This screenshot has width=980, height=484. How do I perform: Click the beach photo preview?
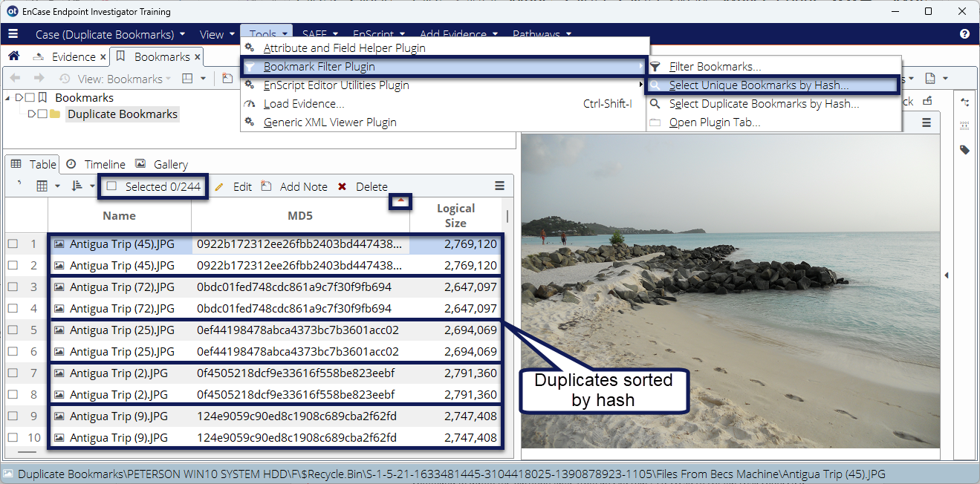(x=730, y=291)
